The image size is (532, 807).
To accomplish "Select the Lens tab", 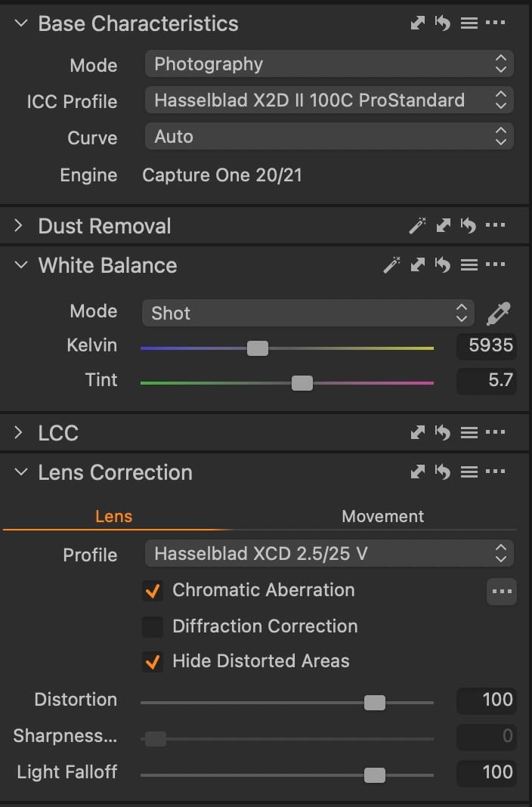I will click(x=113, y=516).
